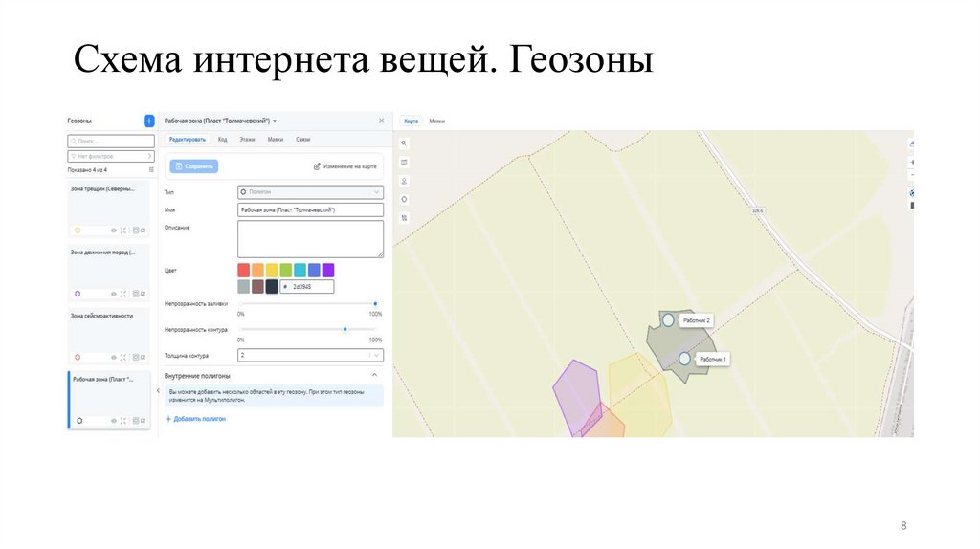The image size is (980, 549).
Task: Click the 'Добавить полигон' link
Action: pos(195,419)
